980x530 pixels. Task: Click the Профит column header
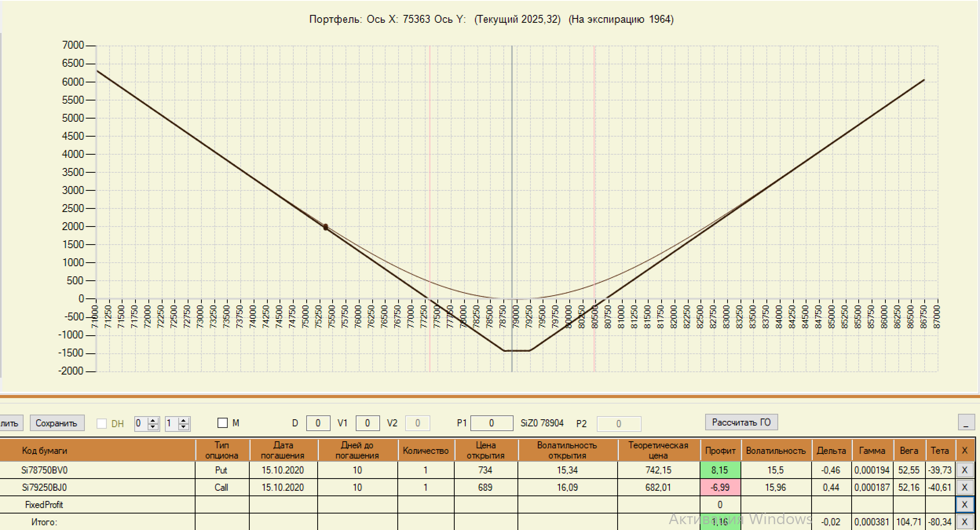coord(720,450)
